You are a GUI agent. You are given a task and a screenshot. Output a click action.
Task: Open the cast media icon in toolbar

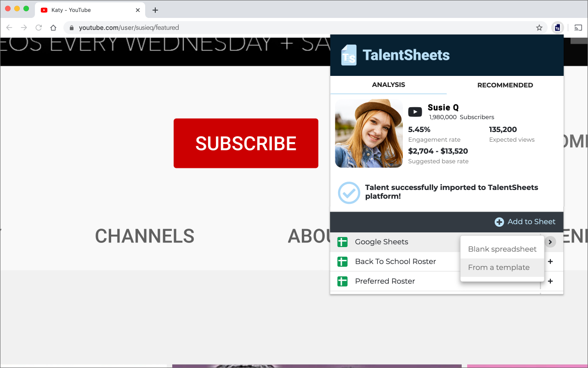click(578, 28)
